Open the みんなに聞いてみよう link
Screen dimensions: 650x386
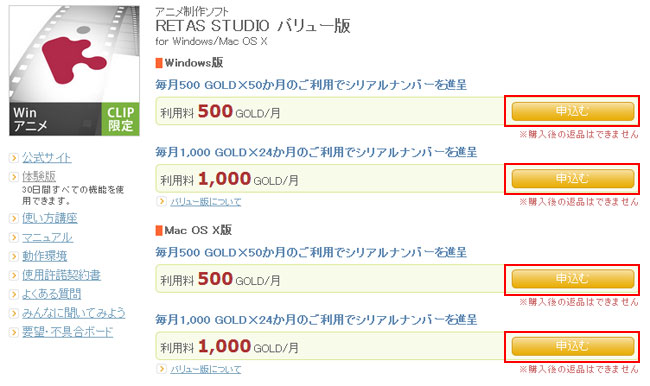click(x=73, y=313)
